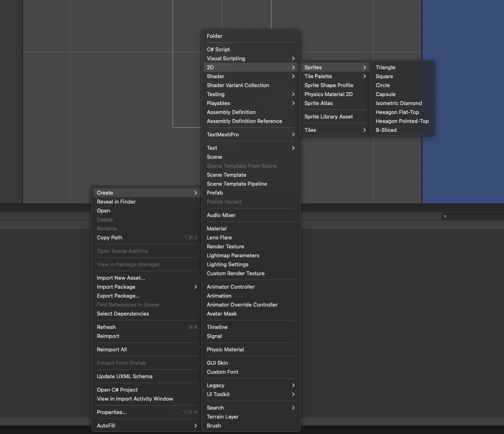Expand the Tile Palette submenu
504x434 pixels.
335,76
